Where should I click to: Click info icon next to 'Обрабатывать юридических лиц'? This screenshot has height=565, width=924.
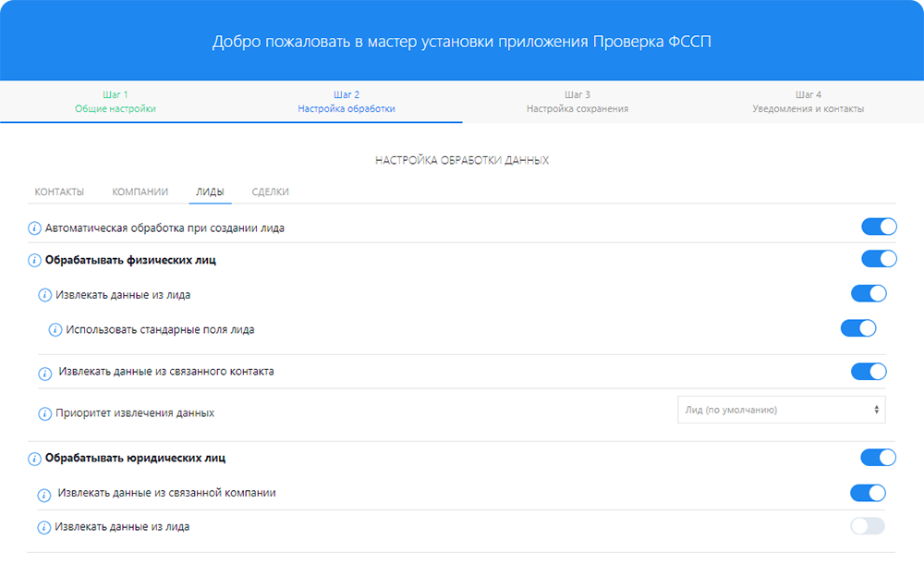point(35,458)
